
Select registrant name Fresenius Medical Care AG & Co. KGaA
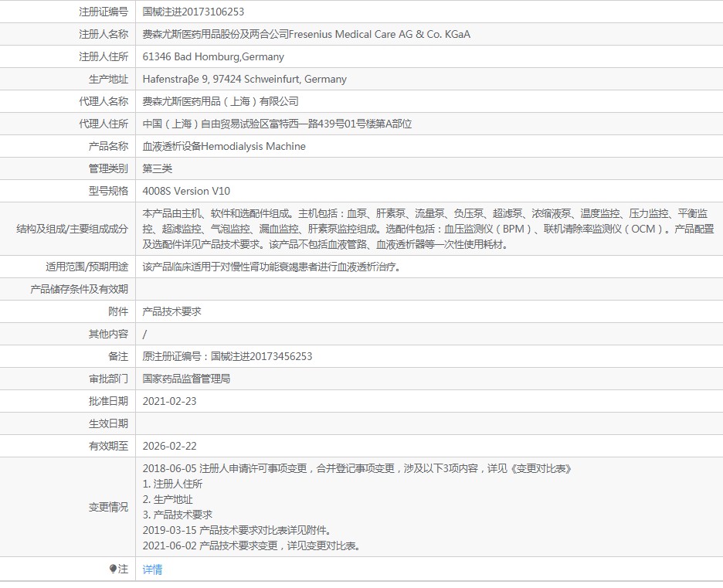pyautogui.click(x=379, y=34)
